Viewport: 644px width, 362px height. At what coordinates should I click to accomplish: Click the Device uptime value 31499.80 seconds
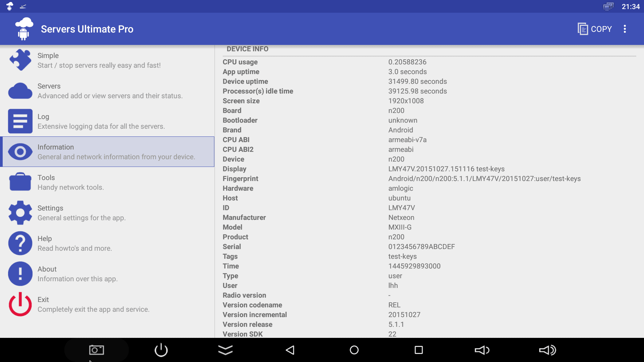tap(418, 81)
